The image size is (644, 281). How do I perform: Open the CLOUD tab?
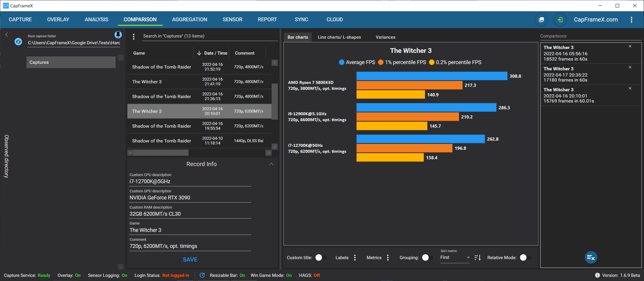point(335,20)
